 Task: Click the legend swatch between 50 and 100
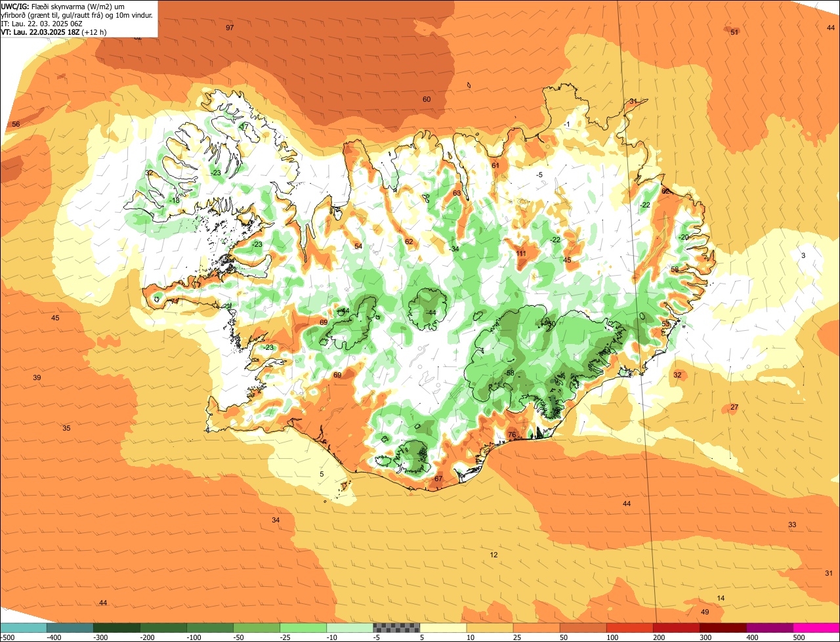pos(583,628)
